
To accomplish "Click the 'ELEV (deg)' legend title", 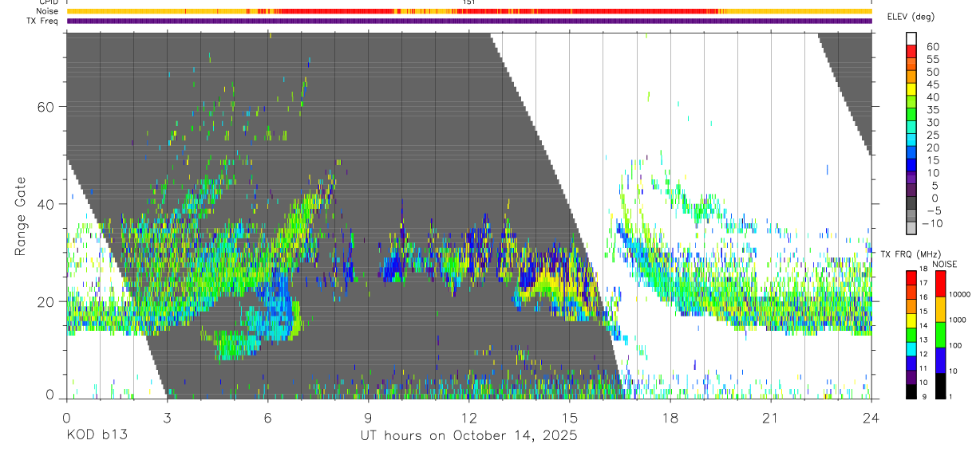I will tap(911, 17).
